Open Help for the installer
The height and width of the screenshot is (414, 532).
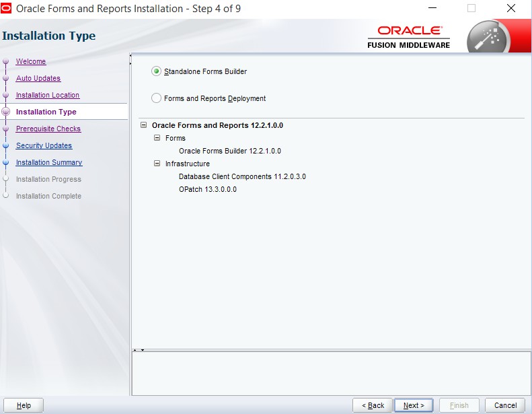click(x=24, y=405)
